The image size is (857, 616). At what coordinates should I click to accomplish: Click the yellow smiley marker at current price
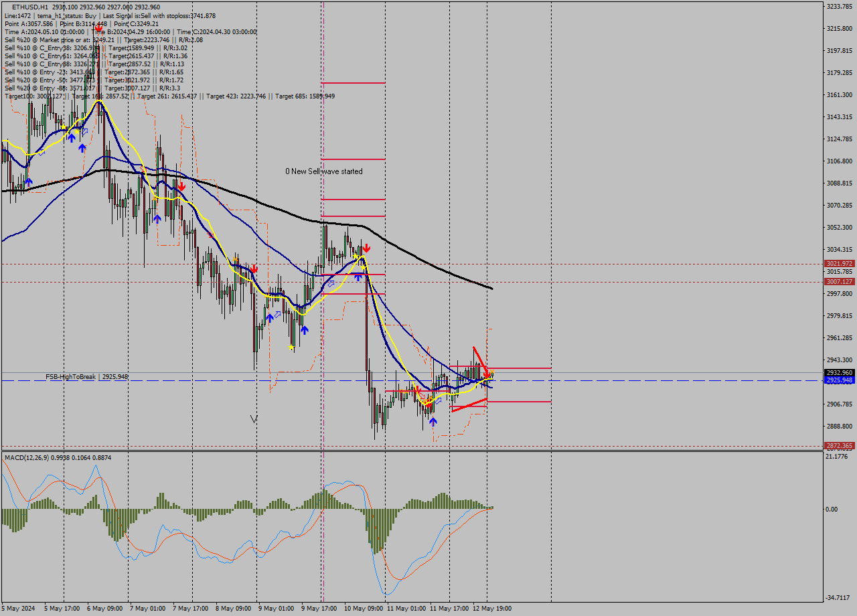click(x=492, y=372)
